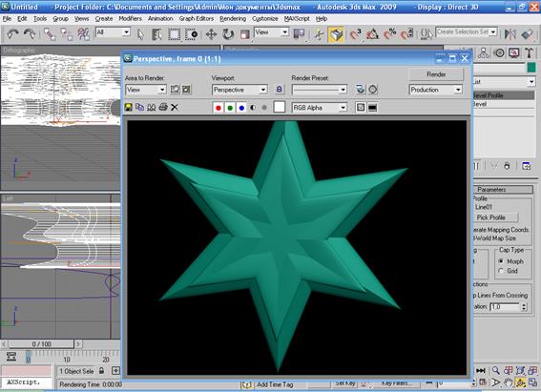Select the Rotate transform tool

click(x=228, y=34)
